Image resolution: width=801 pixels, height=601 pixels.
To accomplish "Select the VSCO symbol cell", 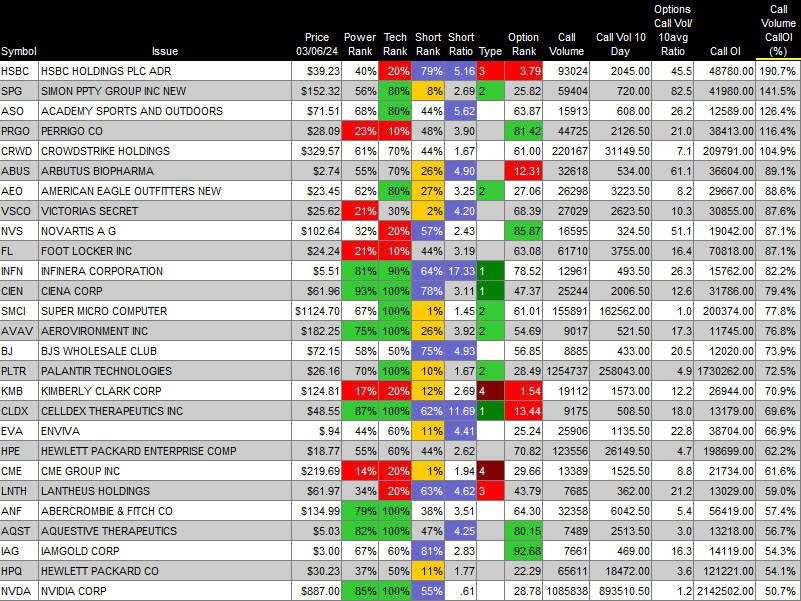I will pyautogui.click(x=19, y=211).
